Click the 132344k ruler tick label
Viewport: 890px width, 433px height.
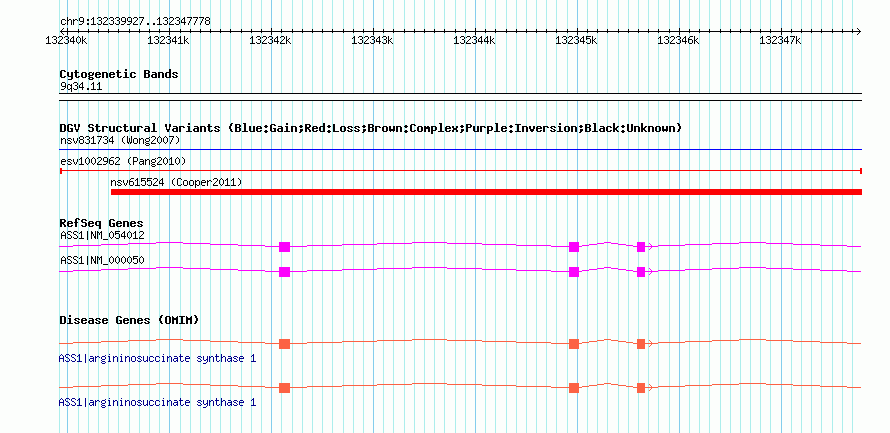[474, 40]
